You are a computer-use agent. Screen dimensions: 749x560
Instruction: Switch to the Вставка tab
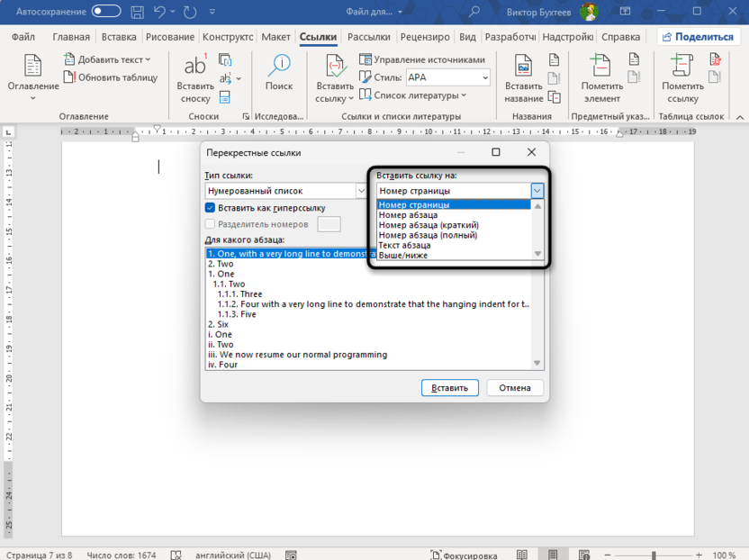point(119,37)
